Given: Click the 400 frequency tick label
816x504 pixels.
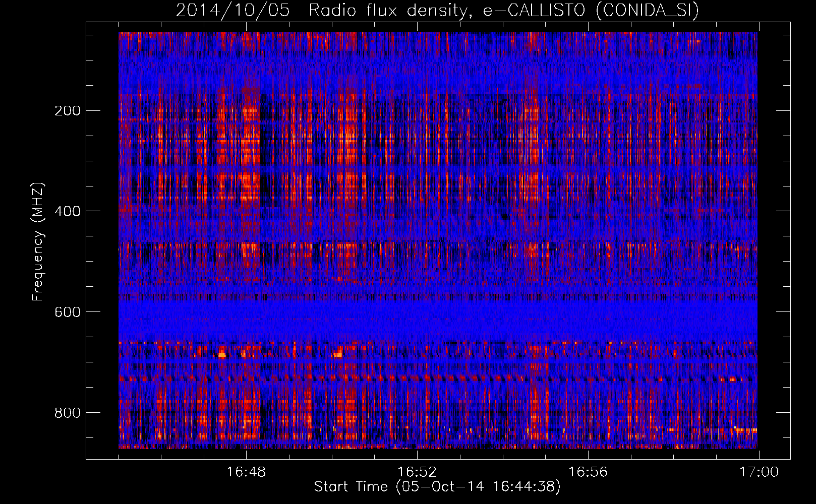Looking at the screenshot, I should pos(68,211).
